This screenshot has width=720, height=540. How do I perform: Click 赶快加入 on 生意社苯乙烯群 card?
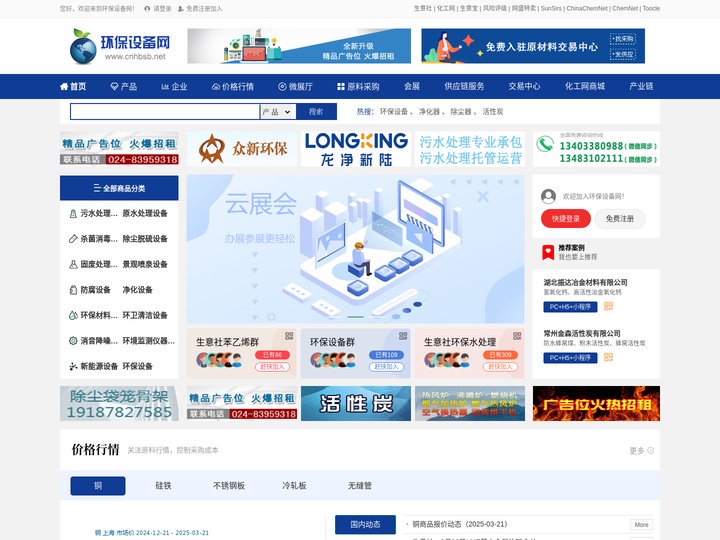point(272,366)
